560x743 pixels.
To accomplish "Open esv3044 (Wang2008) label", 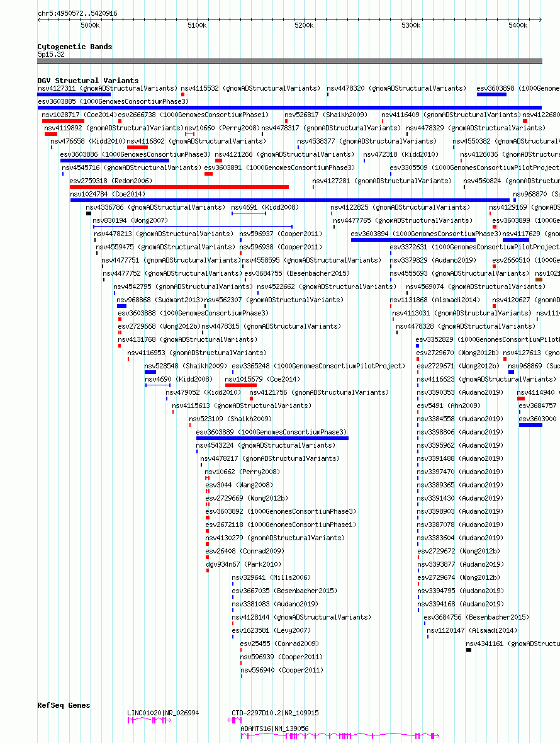I will pyautogui.click(x=239, y=485).
